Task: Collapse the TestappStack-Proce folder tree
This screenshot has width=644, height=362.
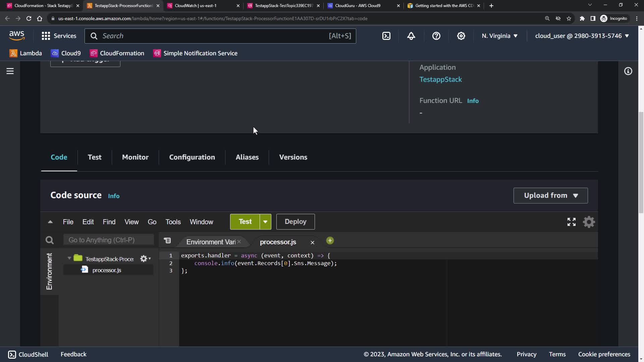Action: [69, 258]
